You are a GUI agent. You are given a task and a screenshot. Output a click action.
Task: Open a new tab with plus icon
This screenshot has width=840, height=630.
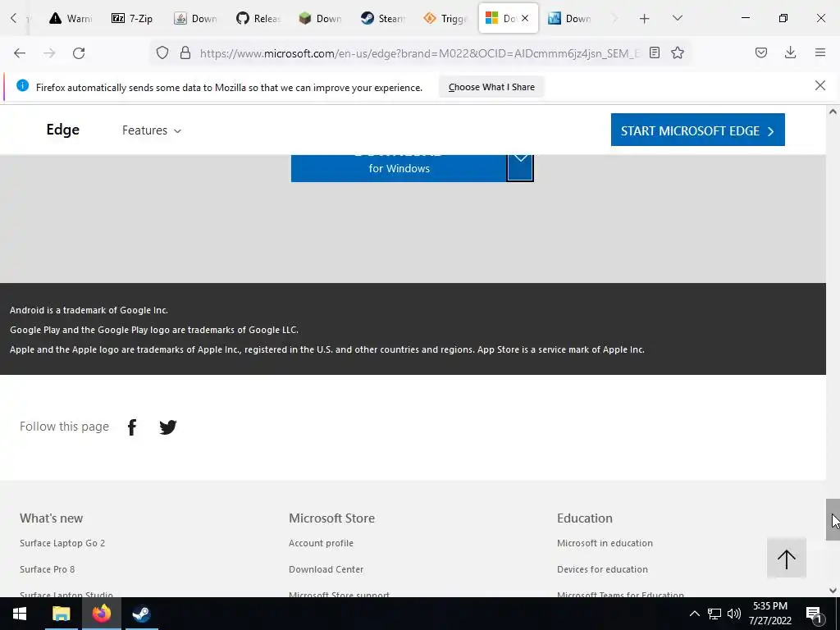[645, 19]
